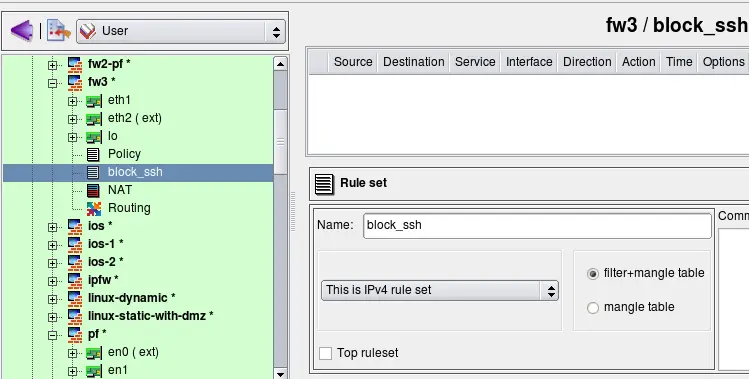This screenshot has height=379, width=749.
Task: Open the Routing icon under fw3
Action: point(94,208)
